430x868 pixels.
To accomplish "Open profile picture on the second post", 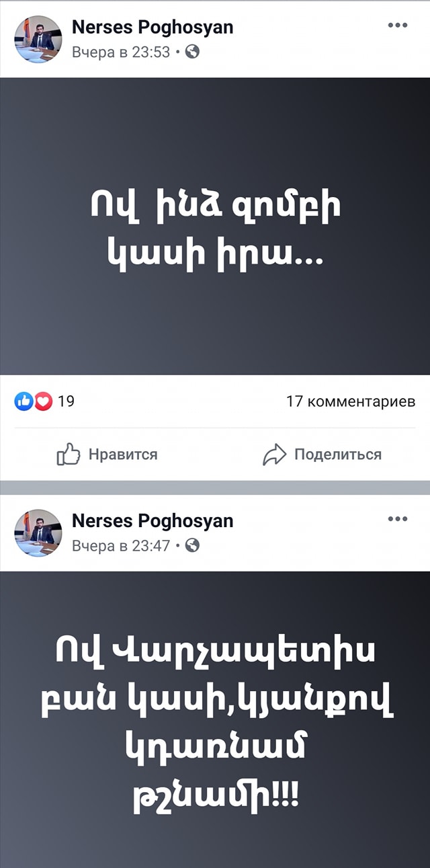I will click(x=38, y=533).
